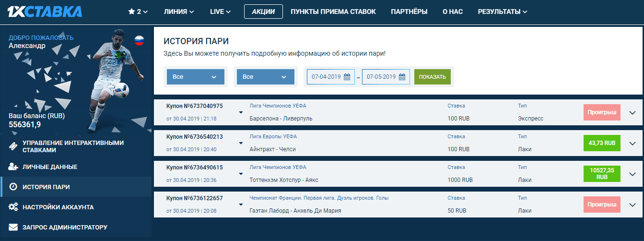
Task: Click 'Тоттенхэм Хотспур - Аякс' match text
Action: 283,180
